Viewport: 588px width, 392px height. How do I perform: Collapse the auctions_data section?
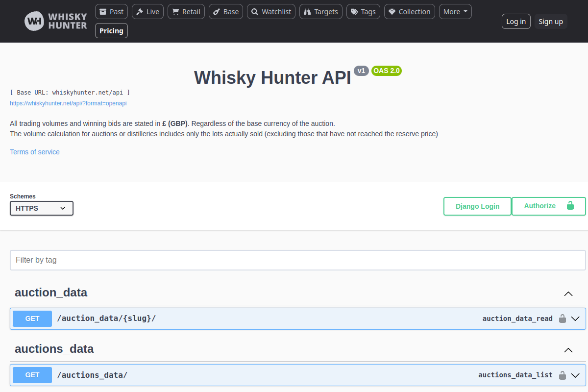click(568, 350)
